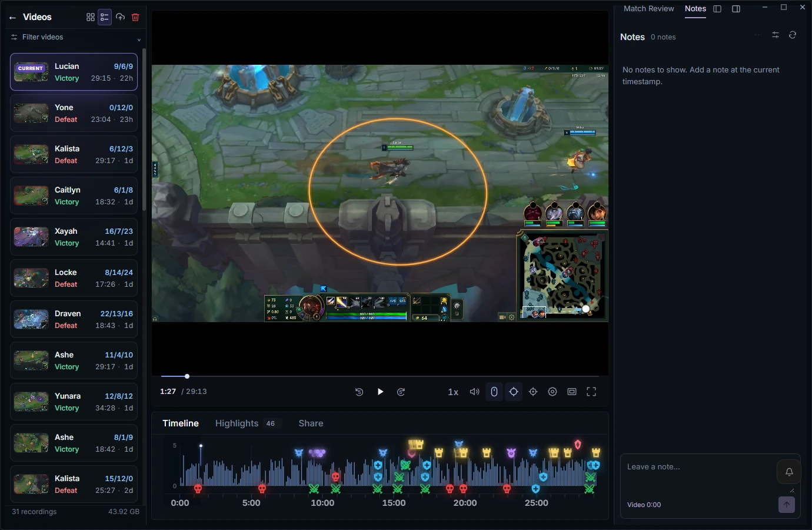The image size is (812, 530).
Task: Open the Match Review tab
Action: (648, 9)
